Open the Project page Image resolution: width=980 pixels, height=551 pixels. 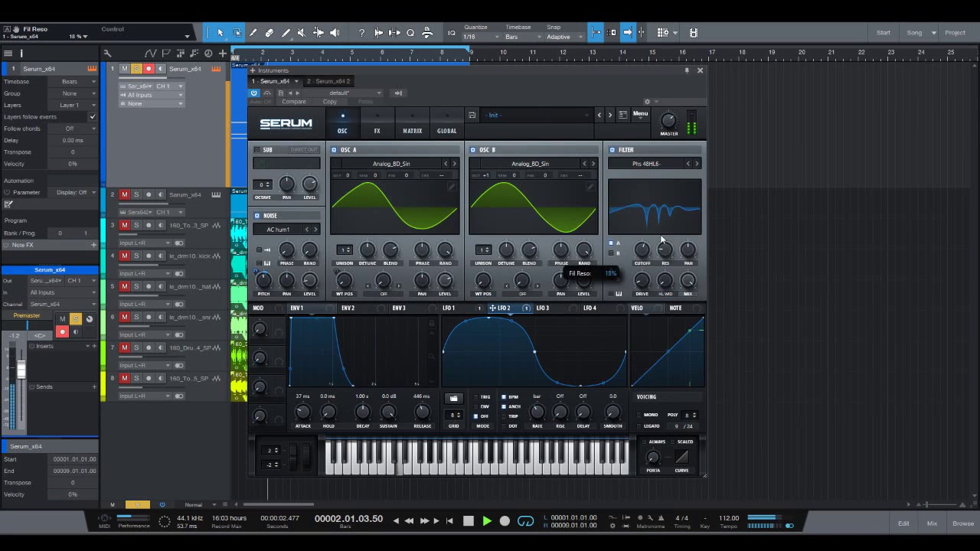[x=955, y=33]
